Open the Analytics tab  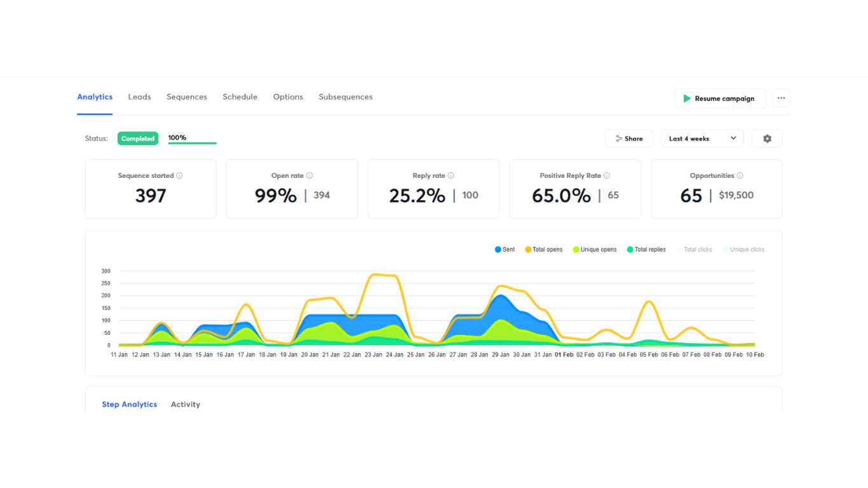95,97
